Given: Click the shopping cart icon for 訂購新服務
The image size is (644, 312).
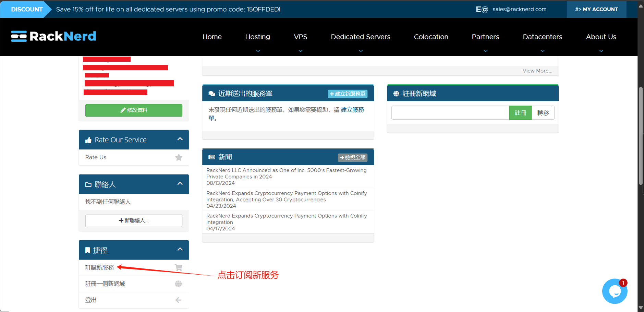Looking at the screenshot, I should (178, 267).
